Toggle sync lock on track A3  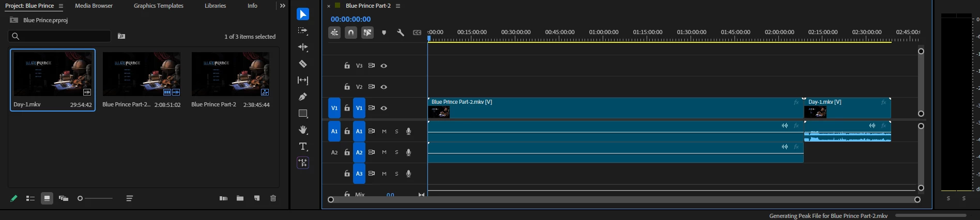click(x=371, y=174)
